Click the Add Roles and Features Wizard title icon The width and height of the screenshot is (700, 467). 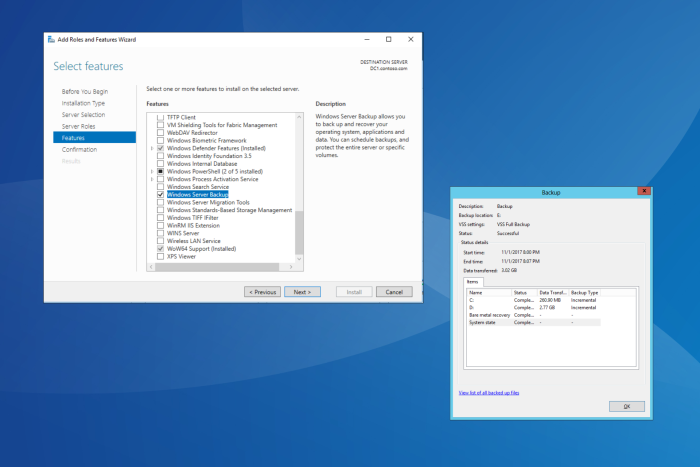(51, 39)
